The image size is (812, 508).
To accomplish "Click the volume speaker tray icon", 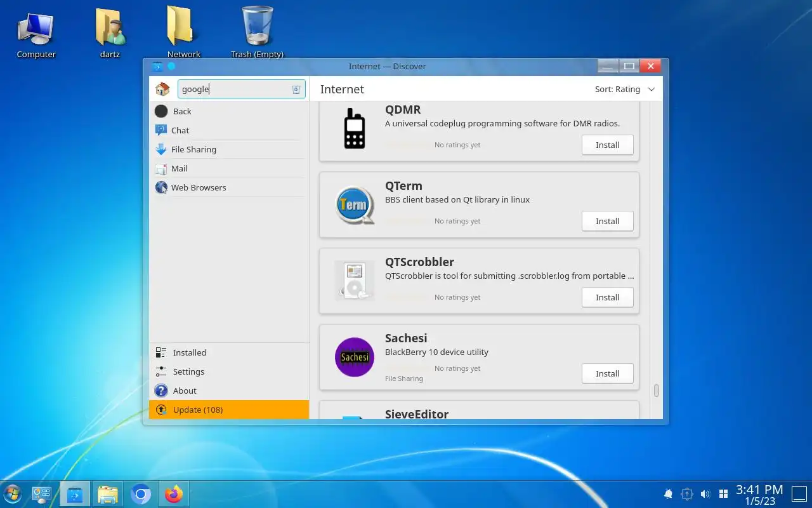I will [705, 494].
